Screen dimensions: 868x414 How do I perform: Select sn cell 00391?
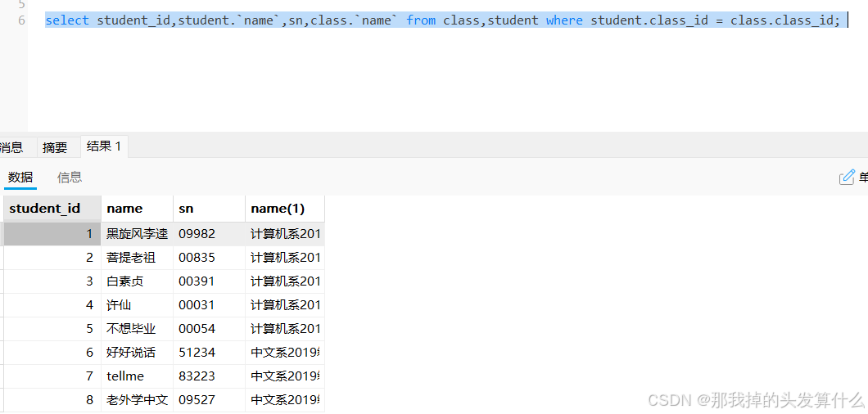click(x=210, y=281)
